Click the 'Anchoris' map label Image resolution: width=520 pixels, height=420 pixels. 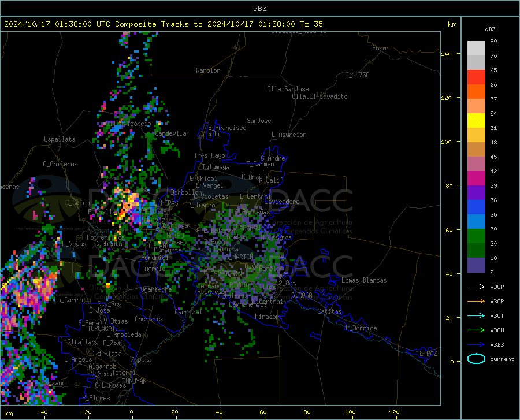pos(148,319)
